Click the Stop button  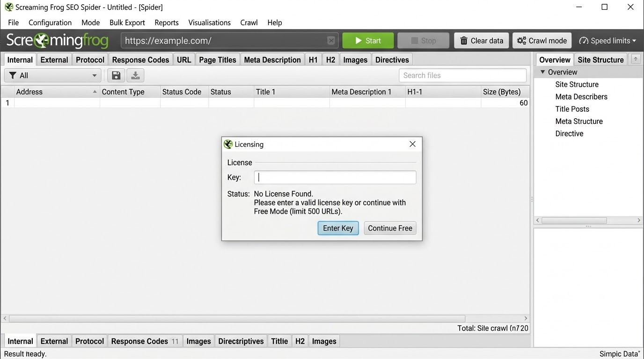[x=423, y=41]
